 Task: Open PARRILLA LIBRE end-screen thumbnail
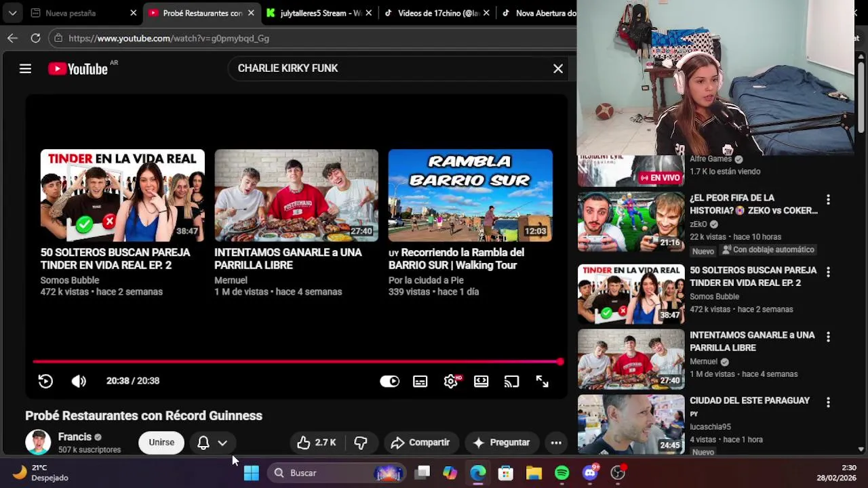pos(296,195)
